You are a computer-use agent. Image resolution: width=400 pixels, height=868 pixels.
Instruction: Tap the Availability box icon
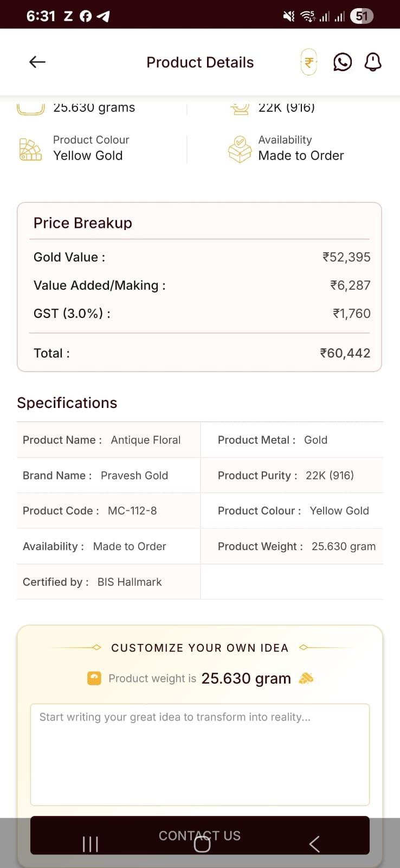pyautogui.click(x=240, y=149)
